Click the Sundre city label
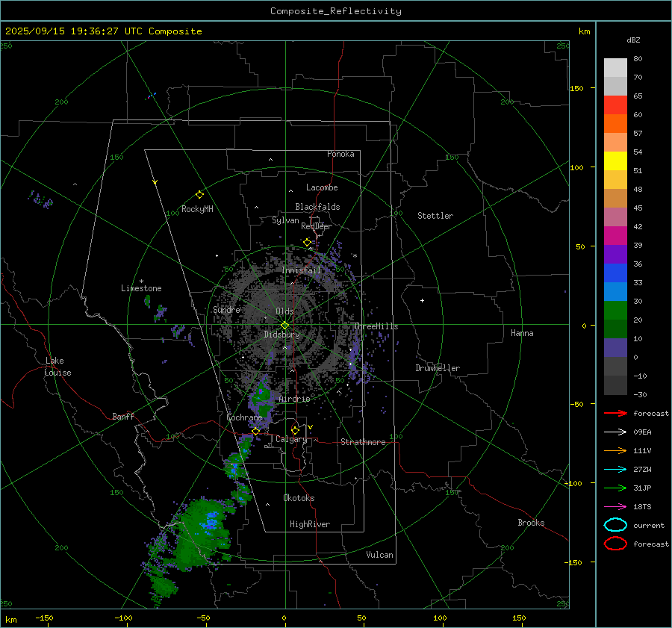The height and width of the screenshot is (628, 672). click(226, 310)
